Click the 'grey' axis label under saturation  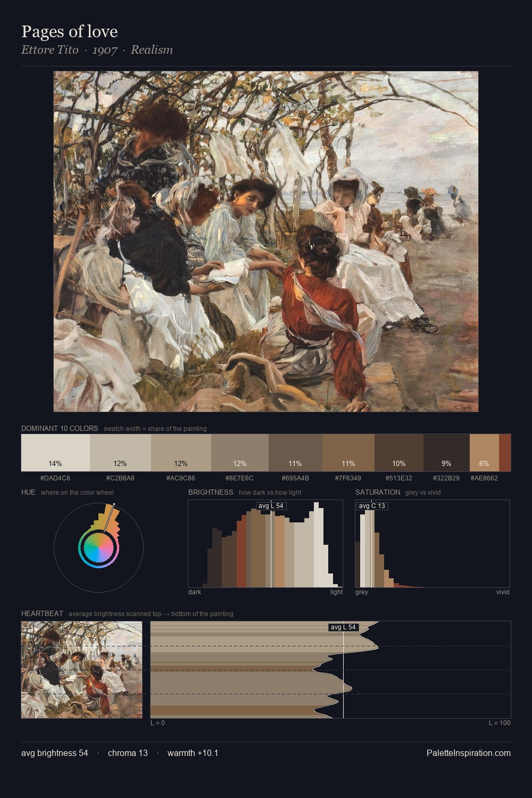pos(362,592)
